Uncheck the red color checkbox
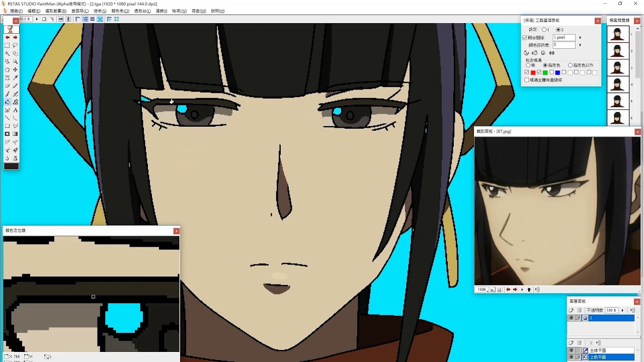 526,72
